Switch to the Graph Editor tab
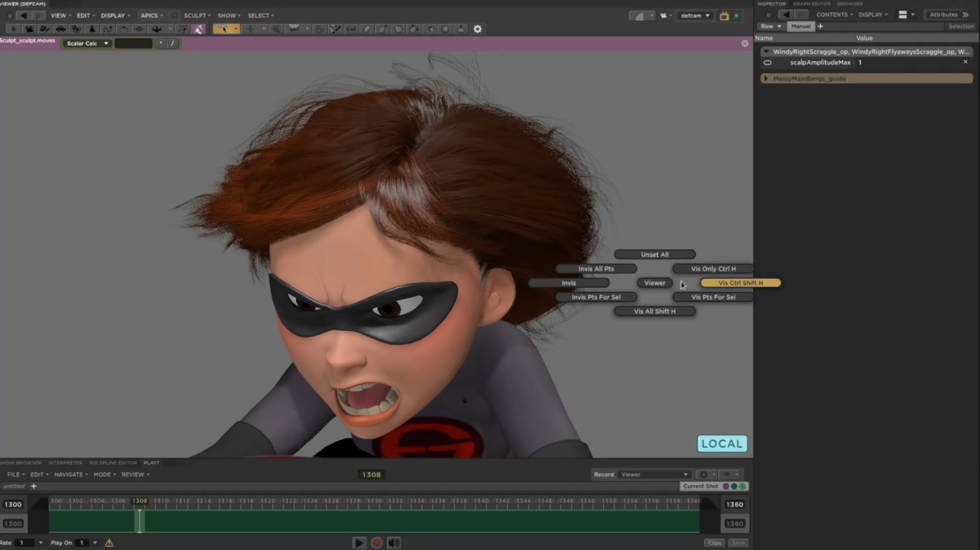 tap(811, 4)
